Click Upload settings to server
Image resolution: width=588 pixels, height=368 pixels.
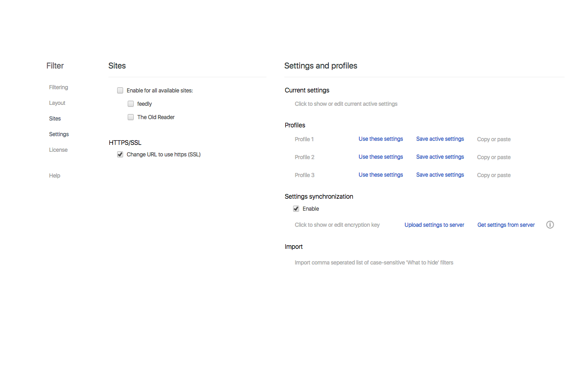click(x=434, y=225)
